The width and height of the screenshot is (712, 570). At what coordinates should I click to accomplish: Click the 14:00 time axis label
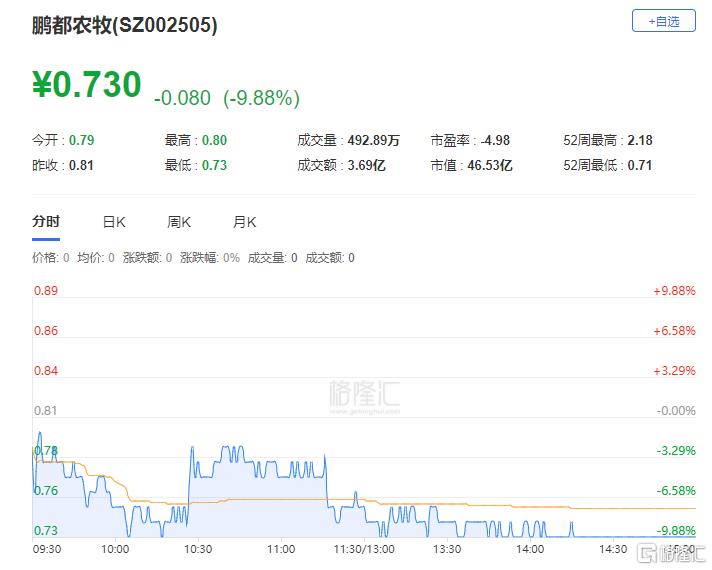click(x=530, y=549)
